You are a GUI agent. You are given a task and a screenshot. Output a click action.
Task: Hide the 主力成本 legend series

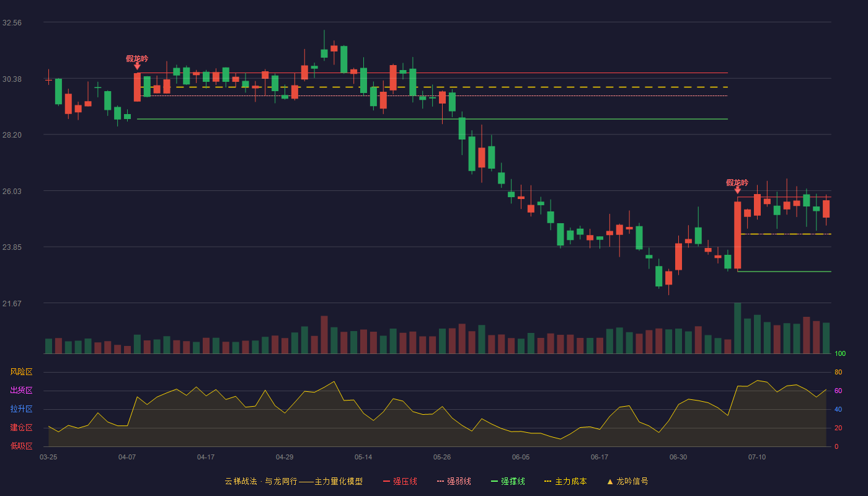click(565, 481)
